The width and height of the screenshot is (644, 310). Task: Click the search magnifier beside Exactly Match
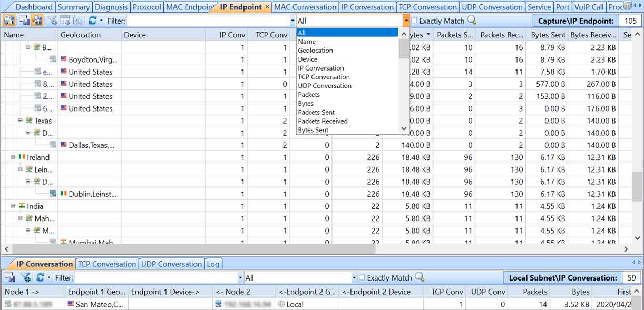click(472, 21)
